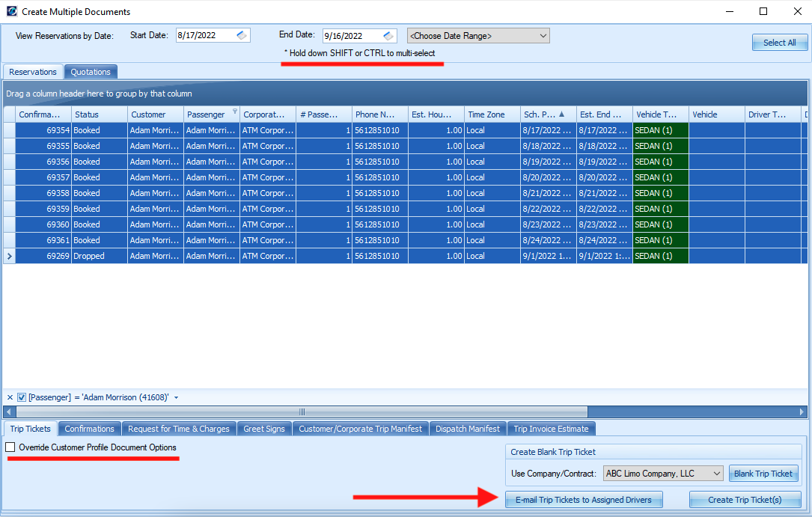The height and width of the screenshot is (517, 812).
Task: Go to the Greet Signs tab
Action: (x=264, y=429)
